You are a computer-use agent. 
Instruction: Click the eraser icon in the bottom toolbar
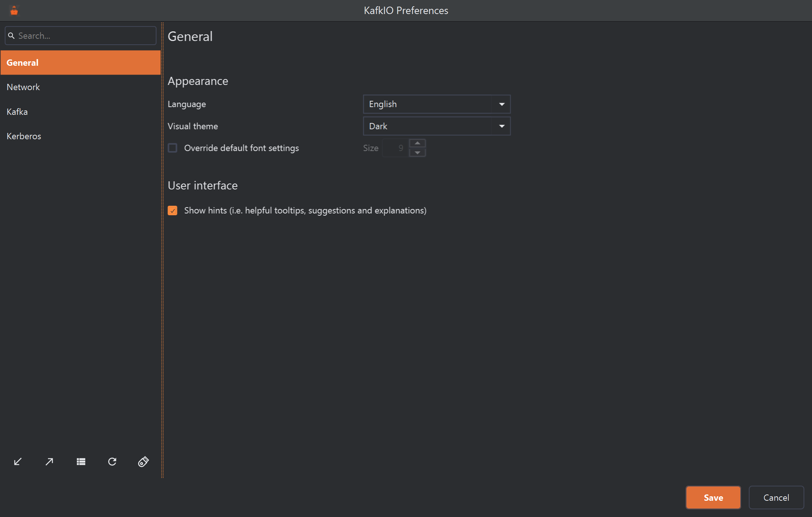point(143,462)
